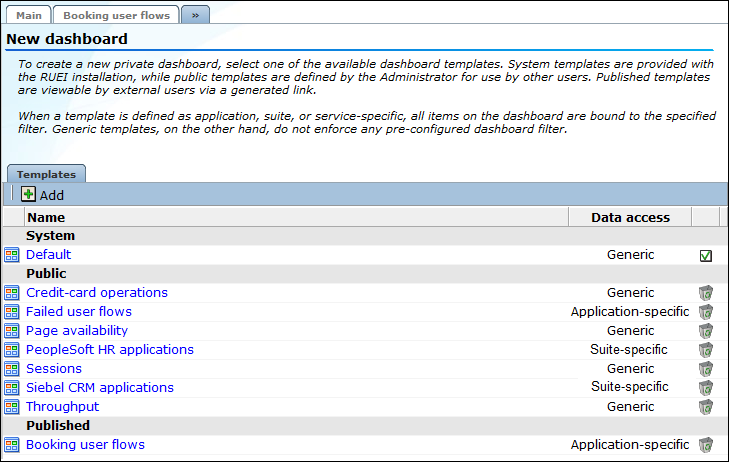Viewport: 729px width, 462px height.
Task: Open Credit-card operations template
Action: (x=97, y=293)
